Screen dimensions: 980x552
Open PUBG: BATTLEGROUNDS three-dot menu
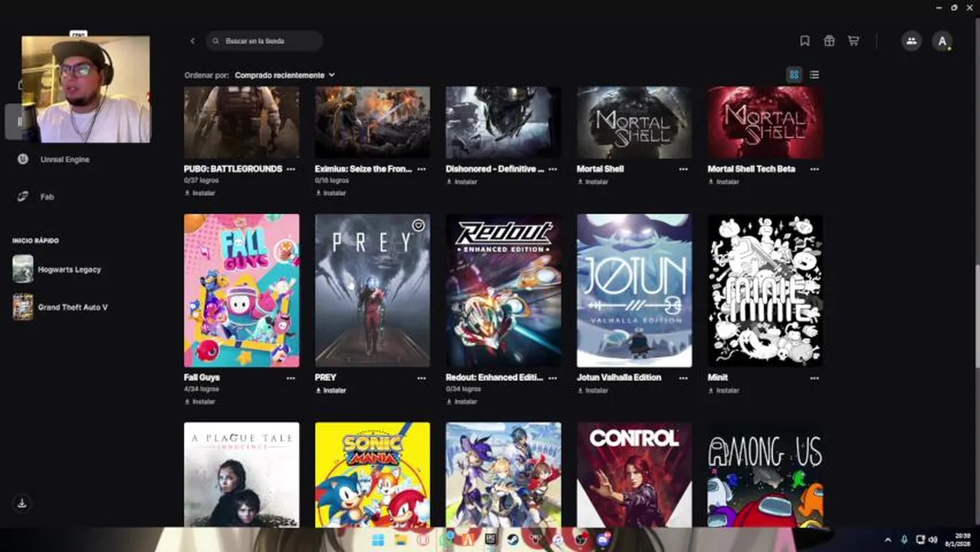(x=291, y=169)
